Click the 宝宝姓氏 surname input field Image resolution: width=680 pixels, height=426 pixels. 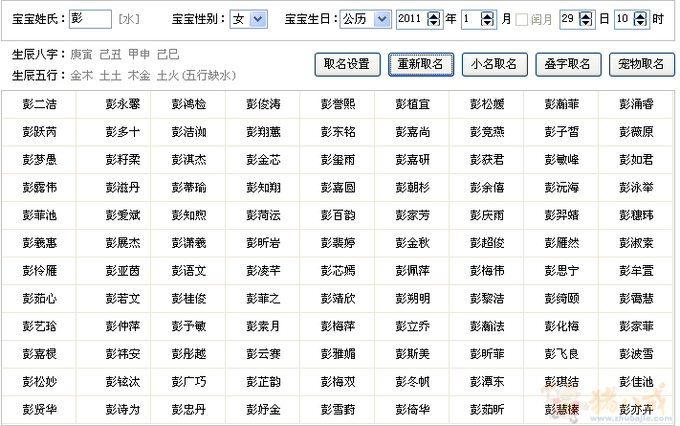click(90, 19)
